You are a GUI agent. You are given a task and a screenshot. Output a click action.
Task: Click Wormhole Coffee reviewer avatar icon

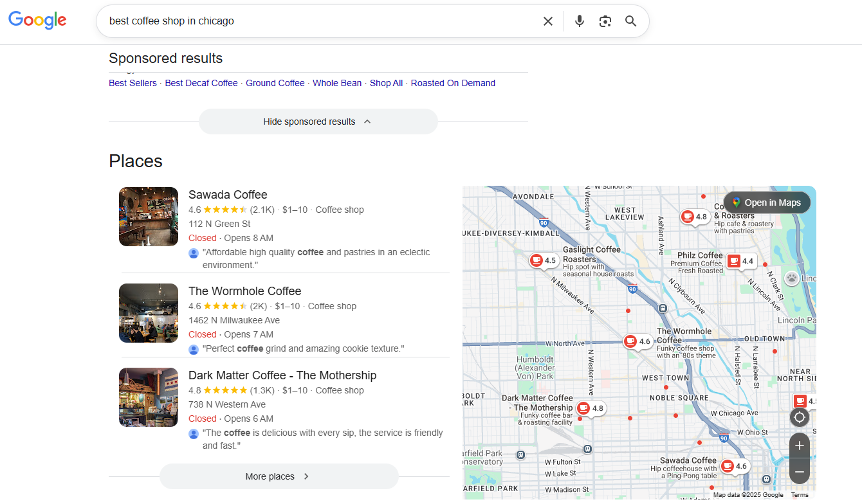[x=194, y=350]
